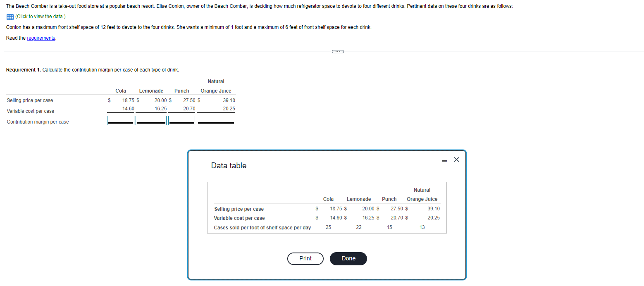This screenshot has width=644, height=286.
Task: Click the Lemonade contribution margin input box
Action: (151, 120)
